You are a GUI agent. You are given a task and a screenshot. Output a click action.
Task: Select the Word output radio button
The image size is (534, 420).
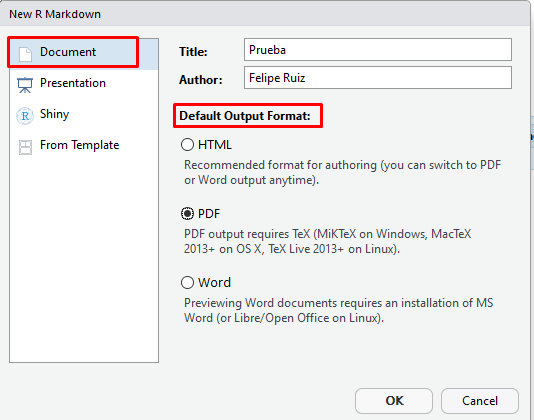(x=187, y=282)
